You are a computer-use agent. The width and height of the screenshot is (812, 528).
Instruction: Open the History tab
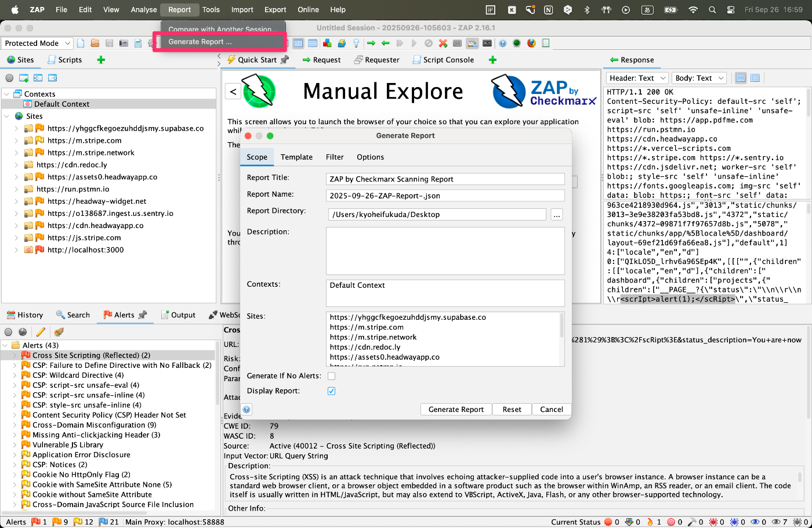click(25, 315)
